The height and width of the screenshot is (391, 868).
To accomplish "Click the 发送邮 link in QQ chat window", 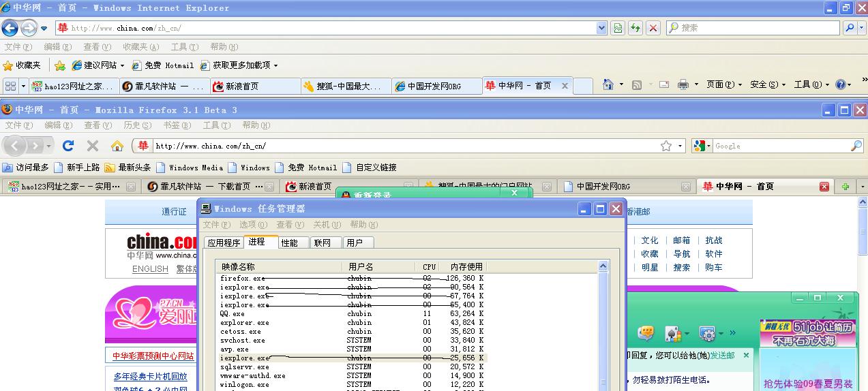I will click(x=722, y=356).
